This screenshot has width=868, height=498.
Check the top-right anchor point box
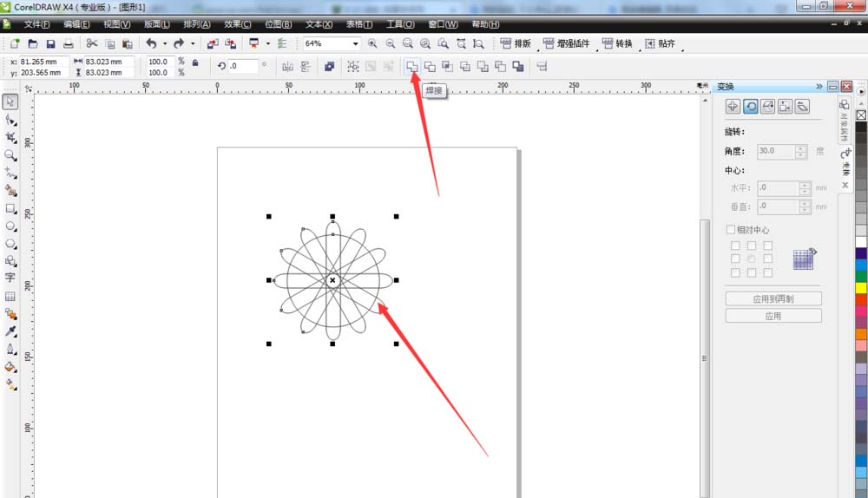[768, 246]
